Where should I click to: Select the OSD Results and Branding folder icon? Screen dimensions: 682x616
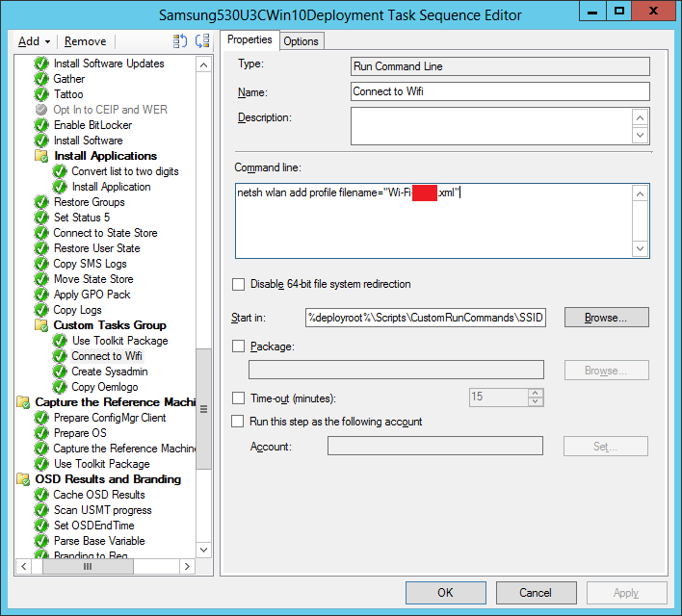click(x=23, y=479)
